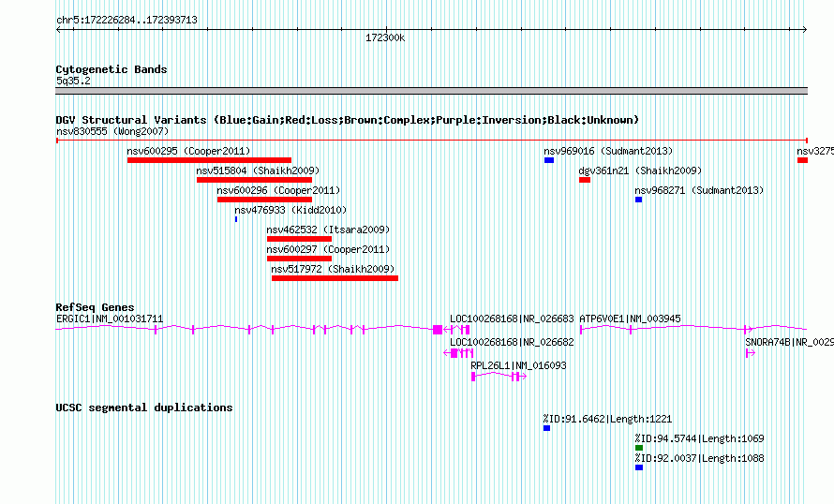Image resolution: width=834 pixels, height=504 pixels.
Task: Click the nsv968271 (Sudmant2013) label
Action: click(699, 190)
